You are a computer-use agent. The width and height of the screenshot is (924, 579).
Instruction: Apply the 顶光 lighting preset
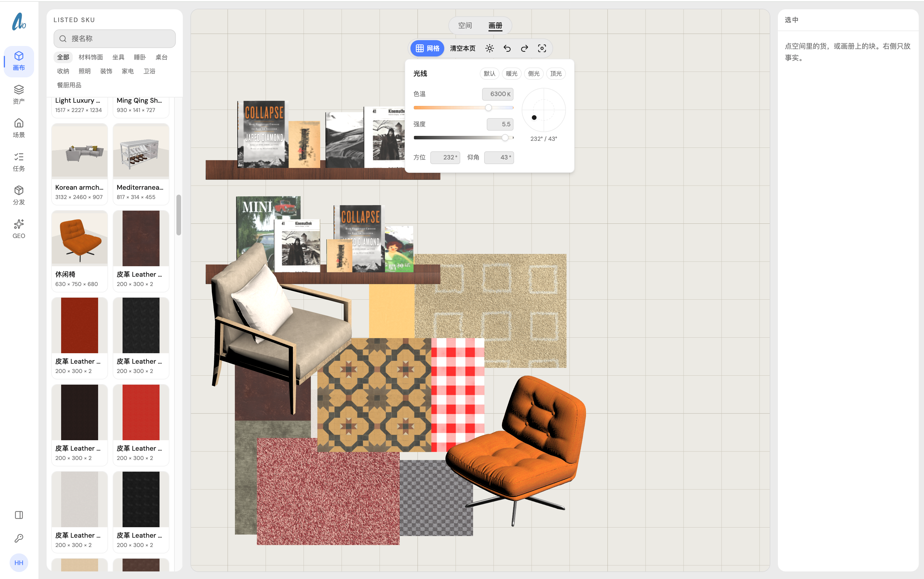pyautogui.click(x=556, y=74)
